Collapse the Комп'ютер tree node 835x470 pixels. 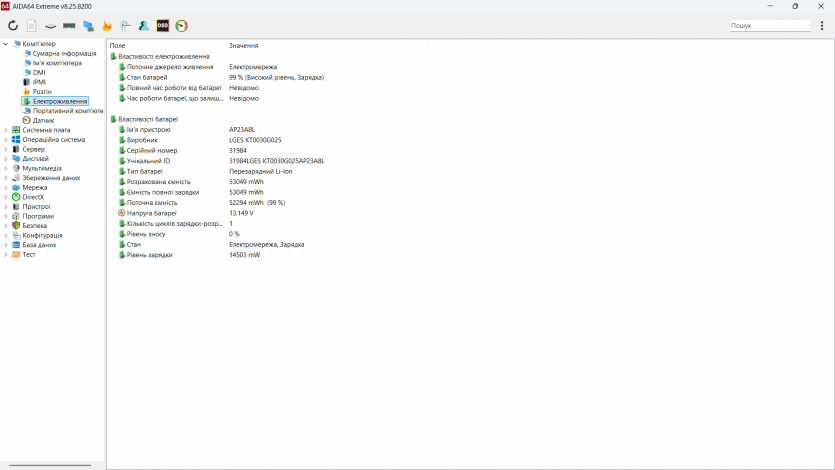click(5, 44)
